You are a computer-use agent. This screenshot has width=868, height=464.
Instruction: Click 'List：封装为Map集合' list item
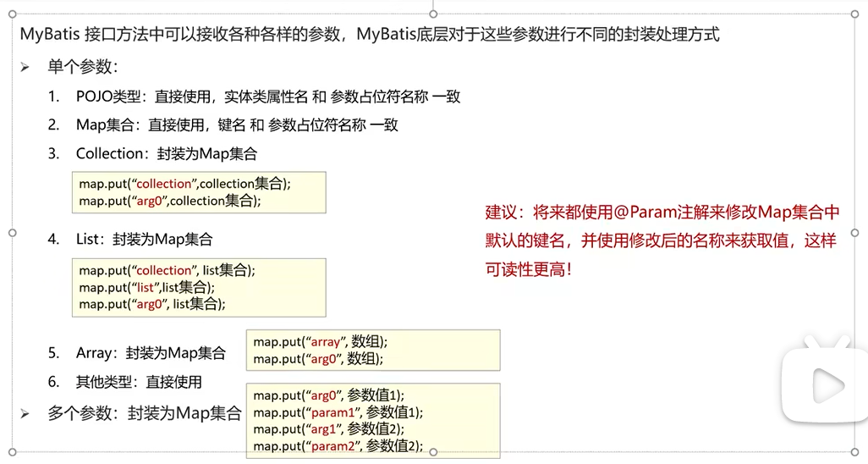point(145,240)
